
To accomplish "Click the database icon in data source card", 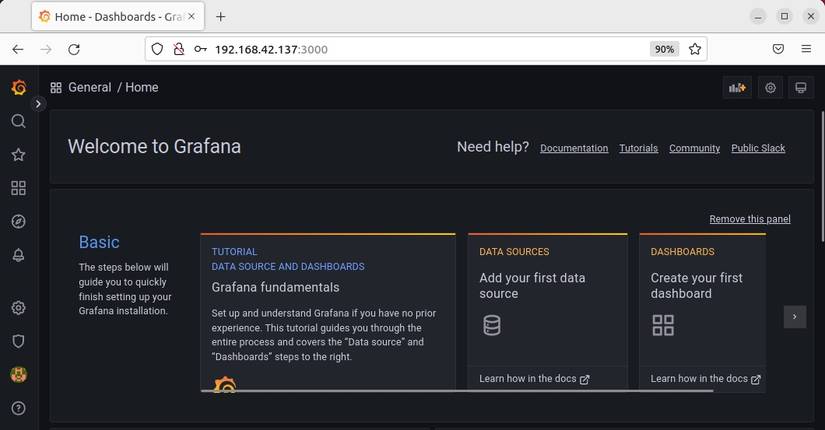I will click(492, 325).
